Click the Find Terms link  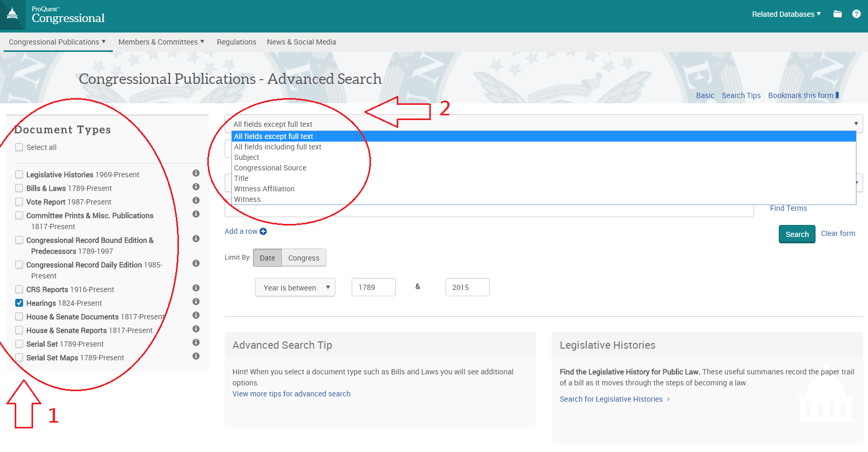788,208
